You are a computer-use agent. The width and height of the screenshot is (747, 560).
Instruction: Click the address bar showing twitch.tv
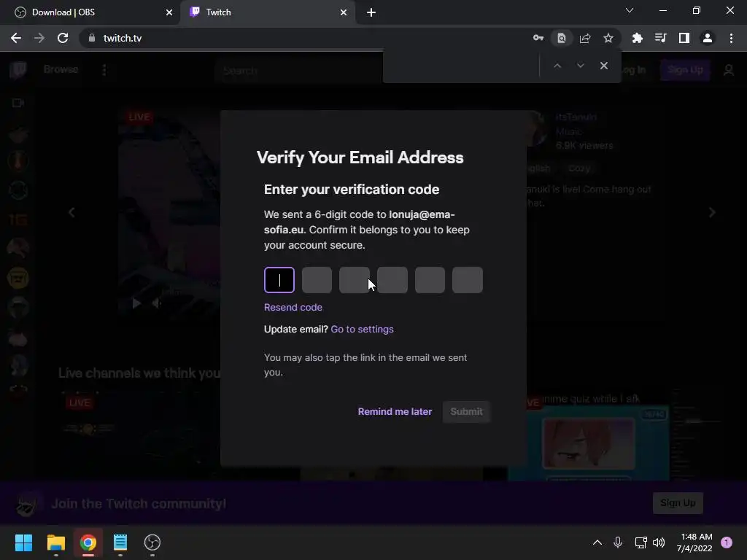tap(305, 38)
